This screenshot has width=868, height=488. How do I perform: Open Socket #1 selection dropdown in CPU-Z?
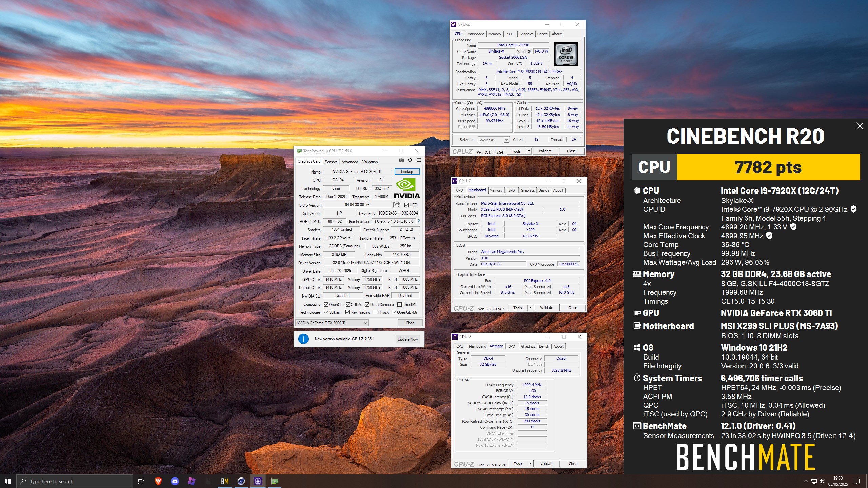click(x=494, y=140)
